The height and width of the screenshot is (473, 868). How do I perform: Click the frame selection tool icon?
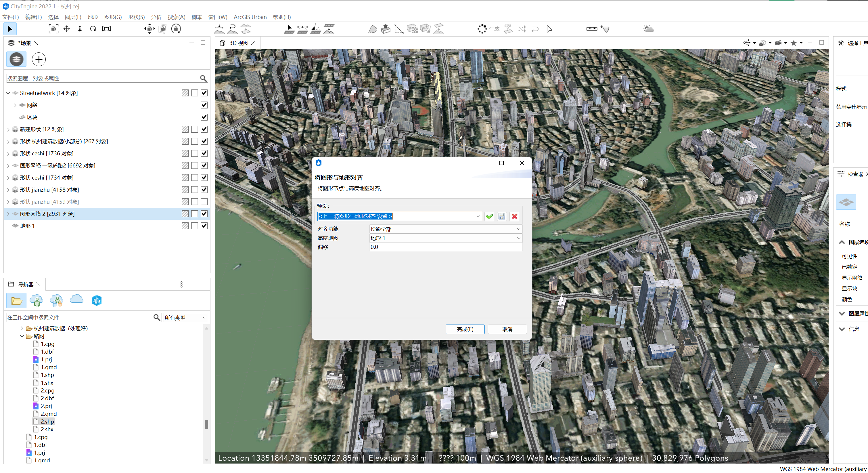[53, 29]
